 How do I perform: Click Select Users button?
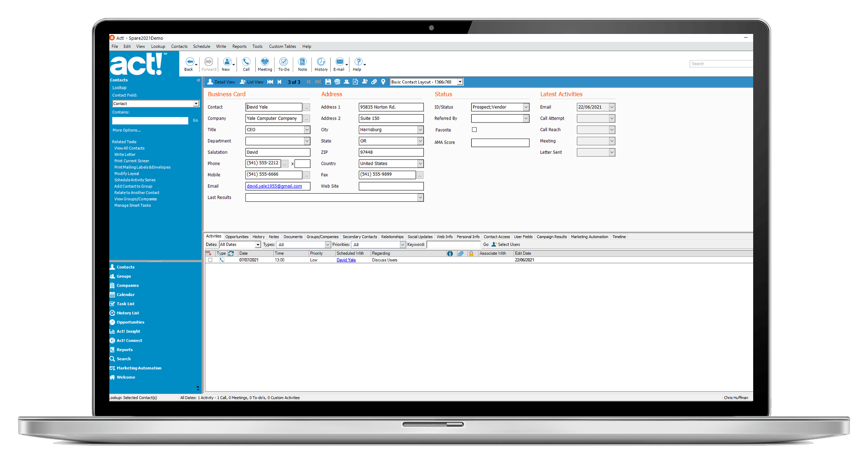tap(506, 245)
